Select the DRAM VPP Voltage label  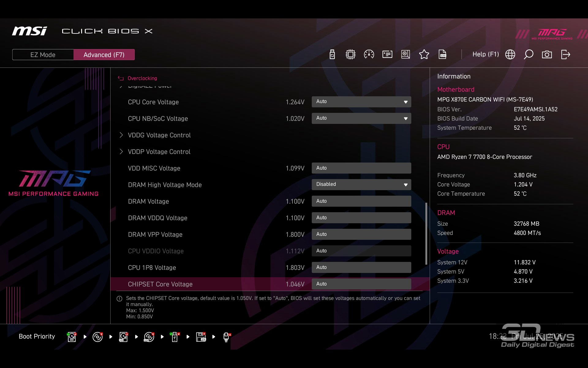coord(155,235)
